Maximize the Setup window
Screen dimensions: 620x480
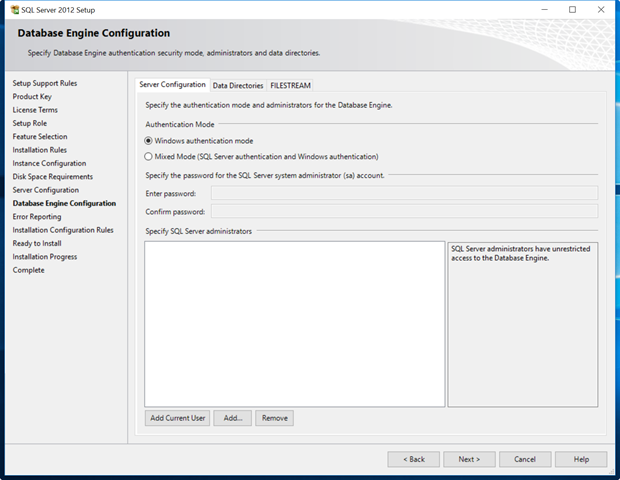573,9
